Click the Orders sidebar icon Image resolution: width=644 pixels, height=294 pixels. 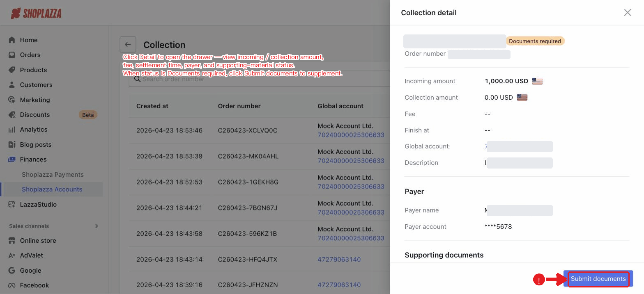(11, 55)
